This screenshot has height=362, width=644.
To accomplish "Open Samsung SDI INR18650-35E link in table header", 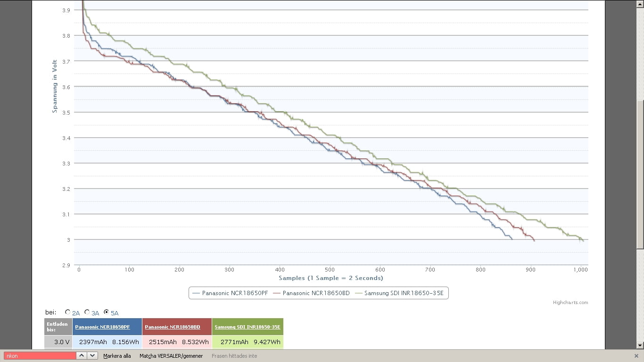I will click(x=248, y=327).
